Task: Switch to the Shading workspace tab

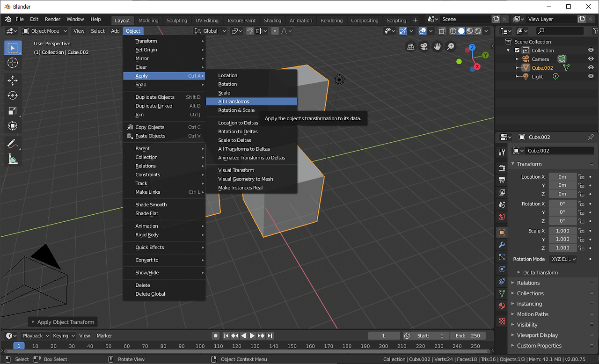Action: pos(273,20)
